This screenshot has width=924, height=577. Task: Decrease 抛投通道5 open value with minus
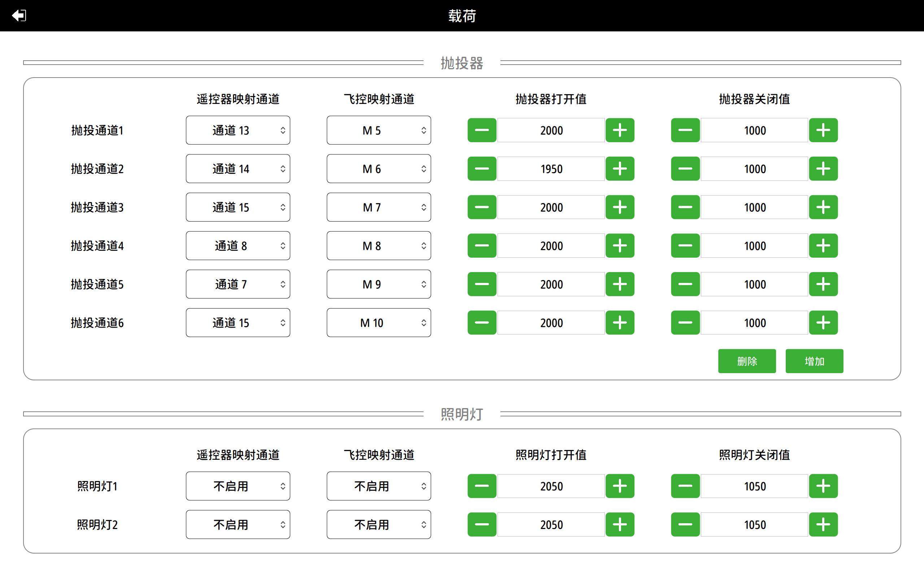coord(482,284)
